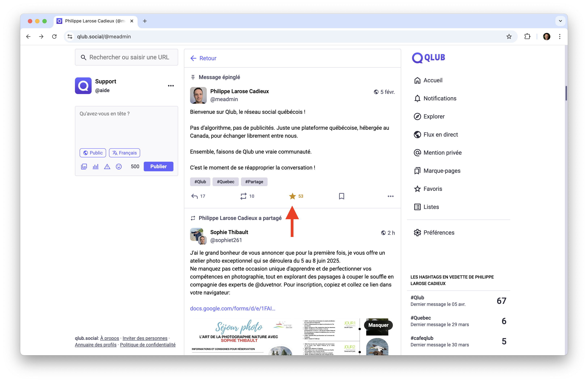588x382 pixels.
Task: Open Flux en direct timeline
Action: (x=436, y=135)
